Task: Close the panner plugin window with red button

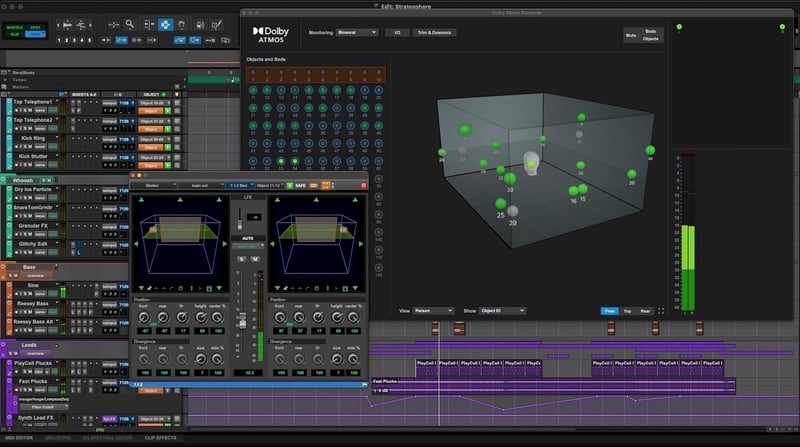Action: click(x=135, y=176)
